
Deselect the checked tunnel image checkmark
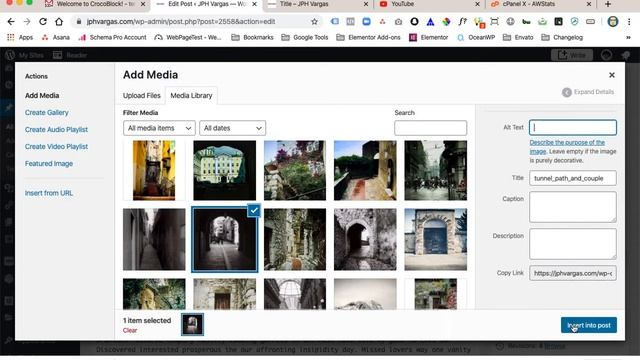pyautogui.click(x=254, y=211)
